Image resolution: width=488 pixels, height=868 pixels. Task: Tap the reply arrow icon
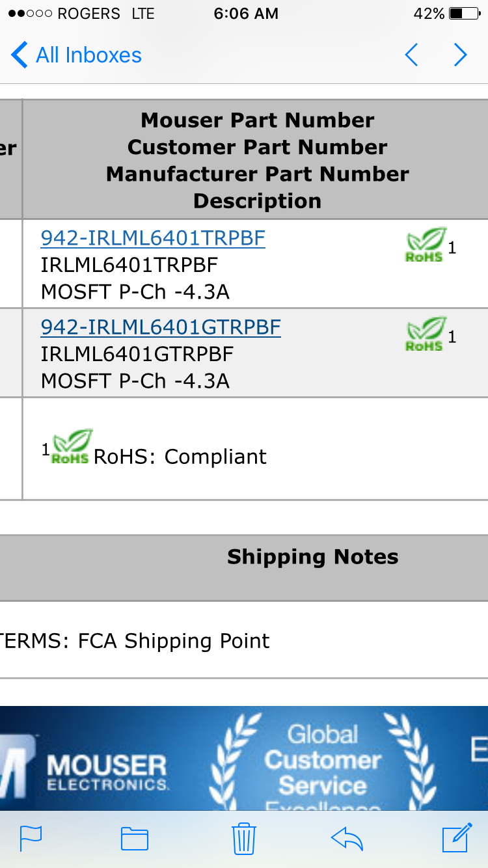[347, 838]
